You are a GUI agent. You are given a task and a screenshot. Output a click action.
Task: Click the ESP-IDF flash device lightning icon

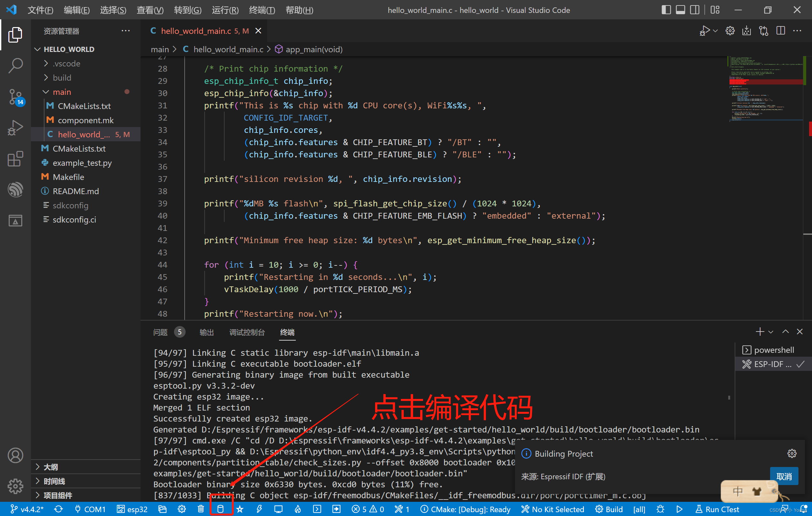[x=259, y=509]
